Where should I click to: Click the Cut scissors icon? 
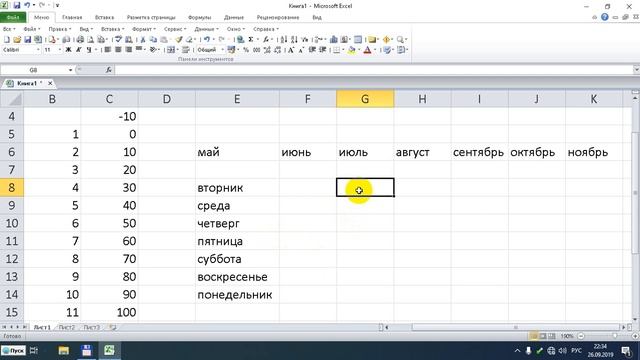point(142,40)
